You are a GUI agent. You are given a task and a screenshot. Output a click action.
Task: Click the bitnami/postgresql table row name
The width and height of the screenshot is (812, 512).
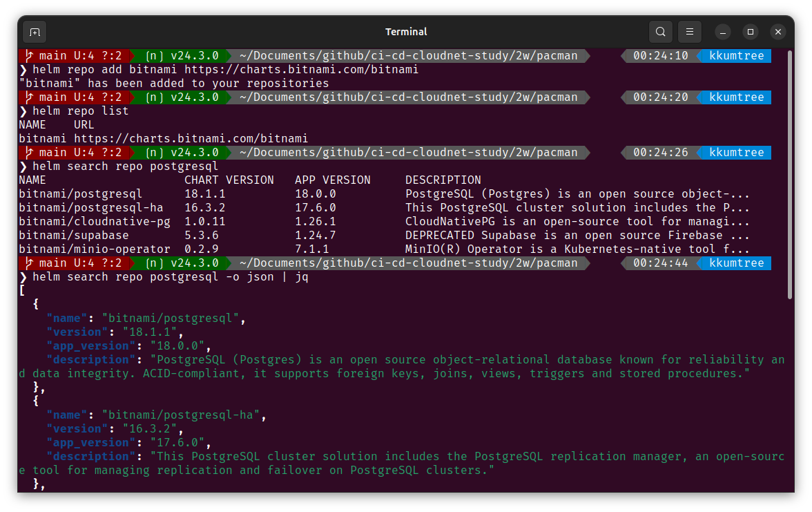(x=80, y=193)
